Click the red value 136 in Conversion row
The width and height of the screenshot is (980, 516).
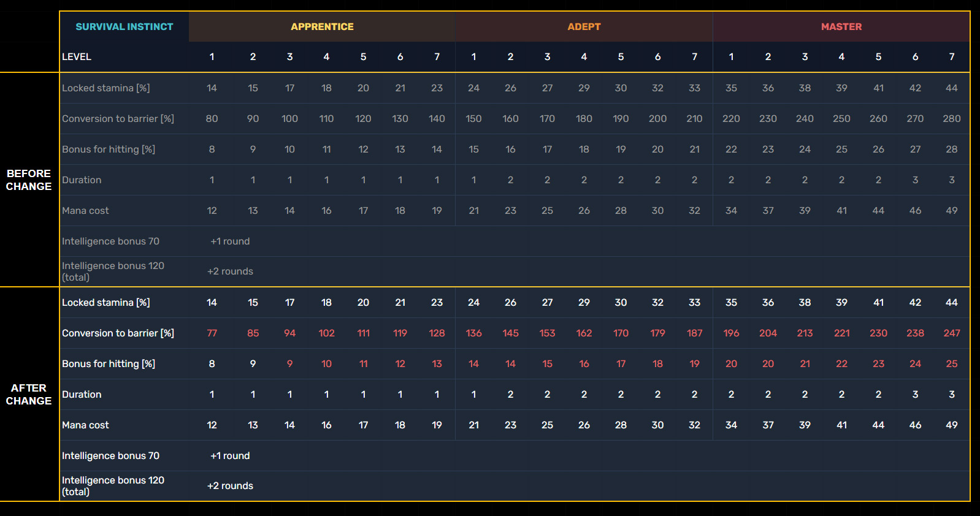click(x=473, y=333)
